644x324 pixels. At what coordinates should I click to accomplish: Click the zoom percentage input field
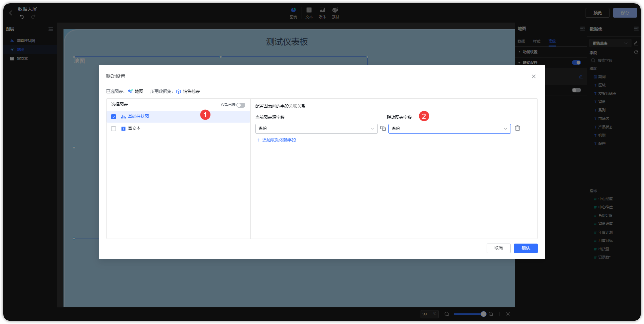[429, 314]
